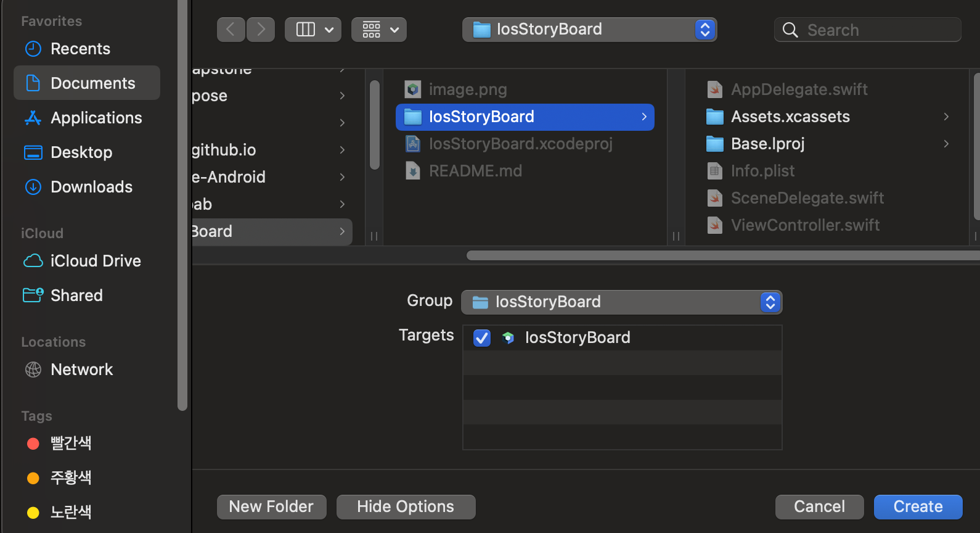Click the IosStoryBoard target app icon

click(x=508, y=337)
